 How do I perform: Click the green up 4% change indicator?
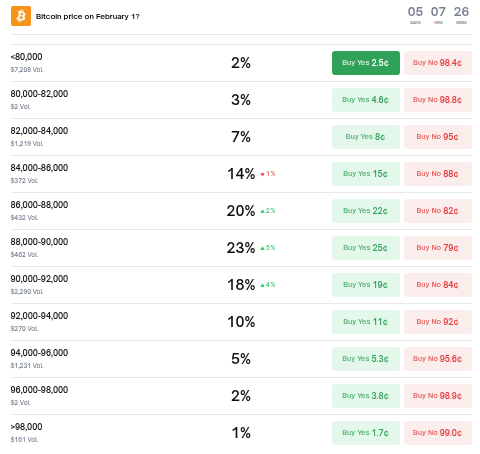pos(268,285)
